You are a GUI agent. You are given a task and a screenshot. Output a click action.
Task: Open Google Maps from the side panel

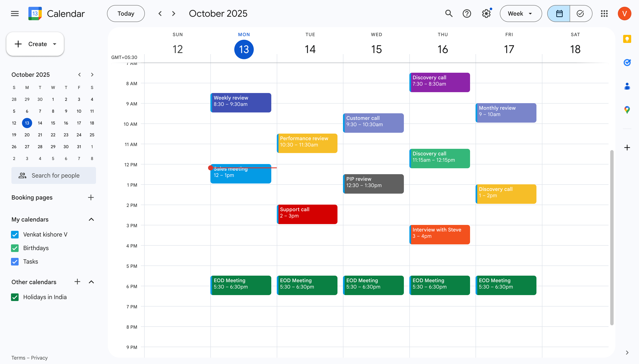(x=627, y=109)
